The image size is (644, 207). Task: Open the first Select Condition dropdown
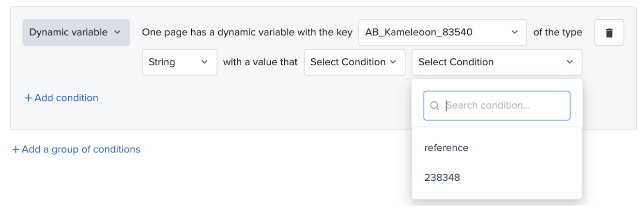coord(354,62)
